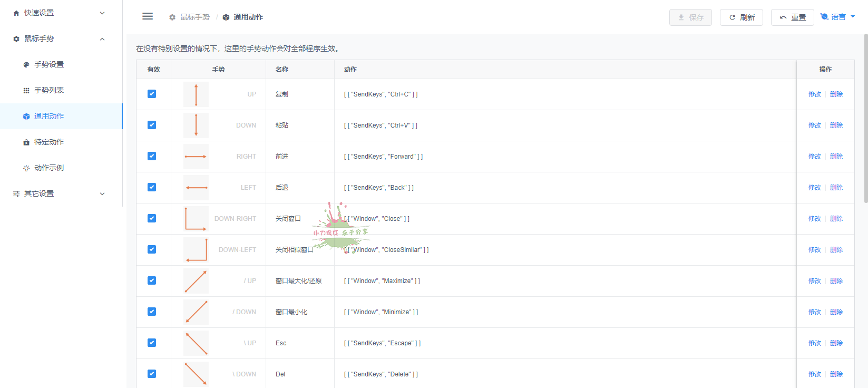Image resolution: width=868 pixels, height=388 pixels.
Task: Select the DOWN-RIGHT gesture icon
Action: coord(196,219)
